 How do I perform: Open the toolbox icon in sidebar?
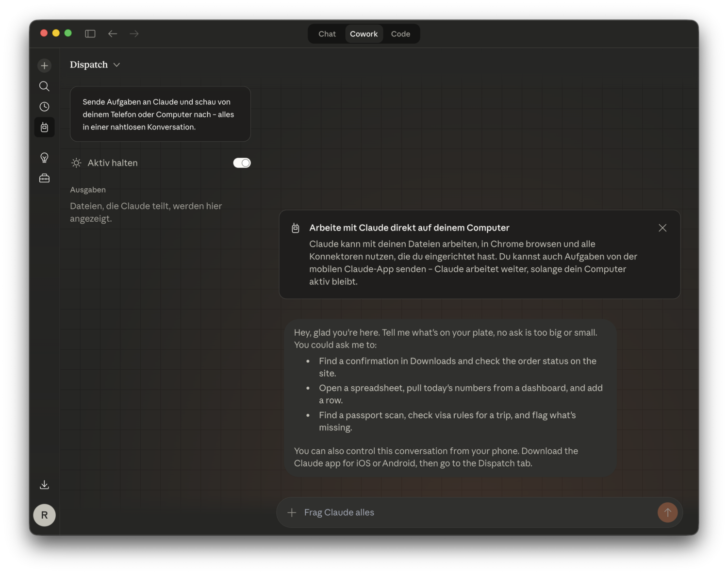(x=44, y=179)
